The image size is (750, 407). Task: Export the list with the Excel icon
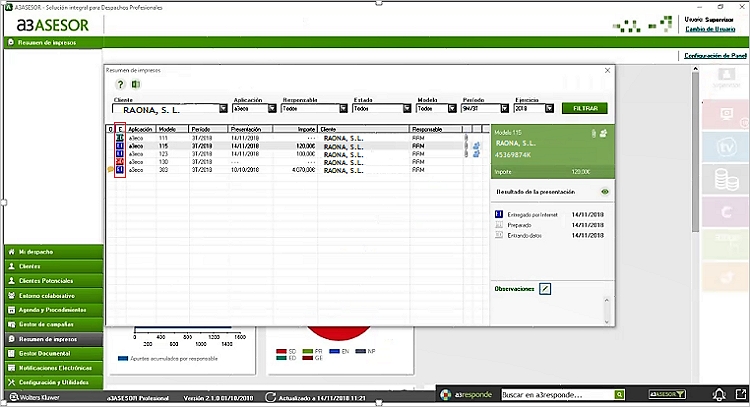click(x=136, y=85)
